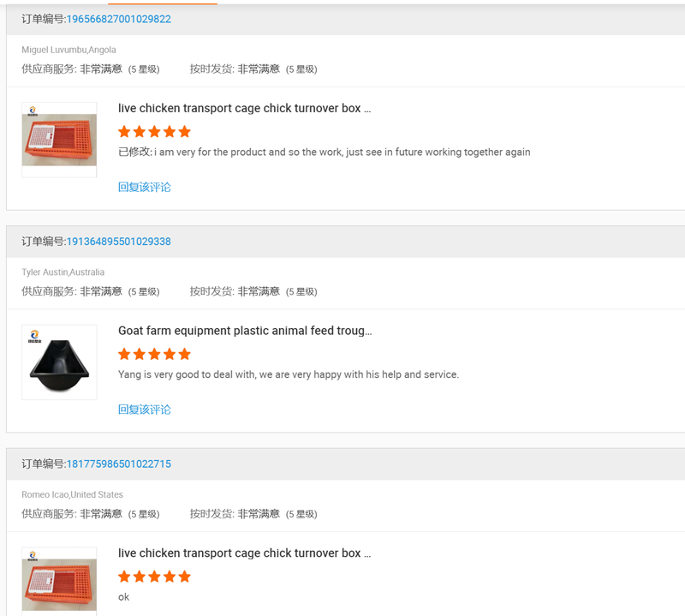Reply to Tyler Austin's review via 回复该评论

click(x=144, y=410)
